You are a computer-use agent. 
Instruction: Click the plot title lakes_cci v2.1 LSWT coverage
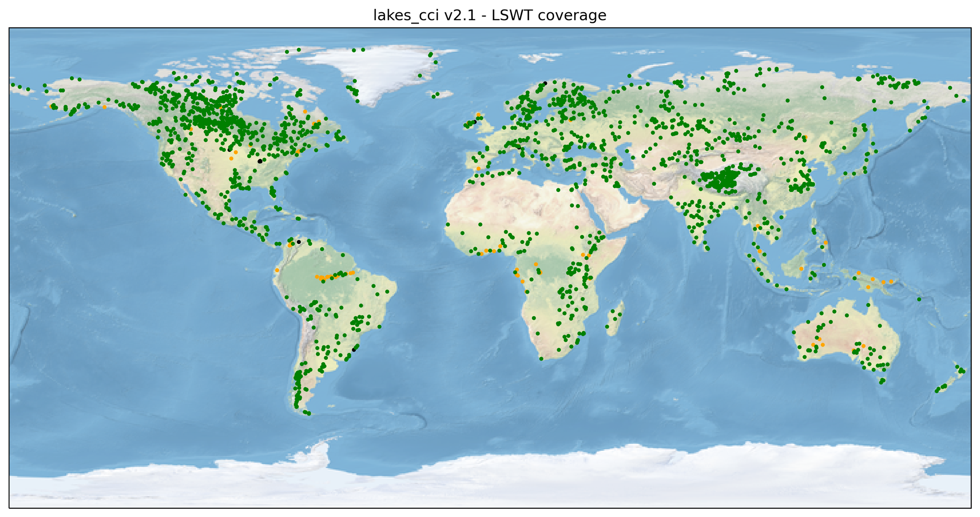tap(490, 15)
